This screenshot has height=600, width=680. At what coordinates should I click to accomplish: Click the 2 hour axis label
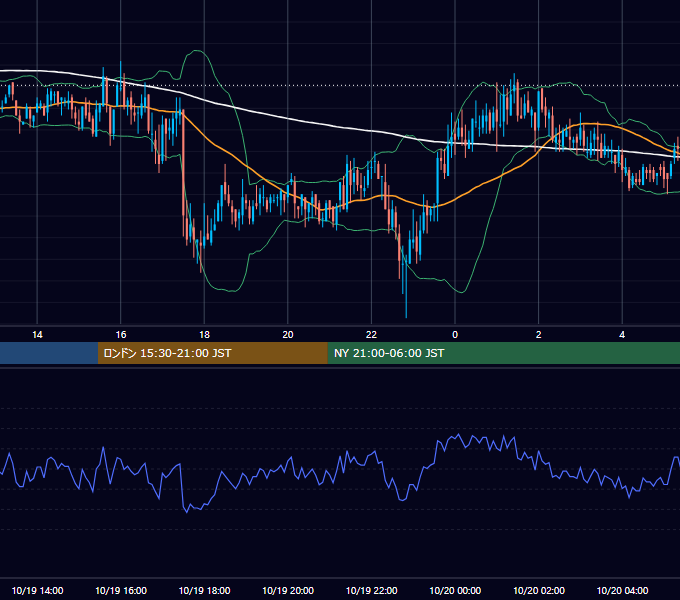click(x=539, y=335)
